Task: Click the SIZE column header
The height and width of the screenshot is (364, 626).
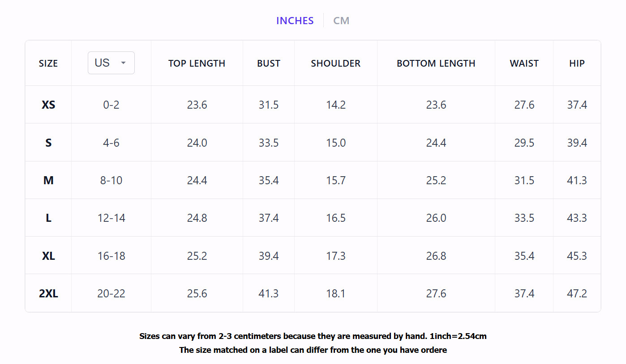Action: tap(48, 63)
